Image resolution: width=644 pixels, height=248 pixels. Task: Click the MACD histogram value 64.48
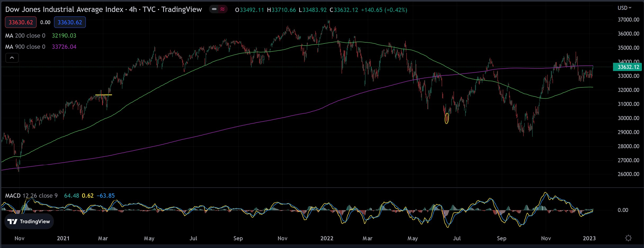pyautogui.click(x=71, y=196)
